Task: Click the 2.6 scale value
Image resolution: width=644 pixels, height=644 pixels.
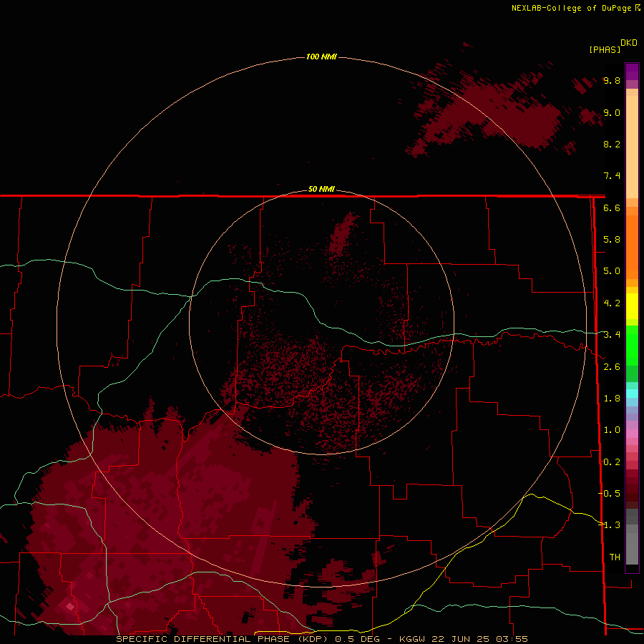Action: (612, 367)
